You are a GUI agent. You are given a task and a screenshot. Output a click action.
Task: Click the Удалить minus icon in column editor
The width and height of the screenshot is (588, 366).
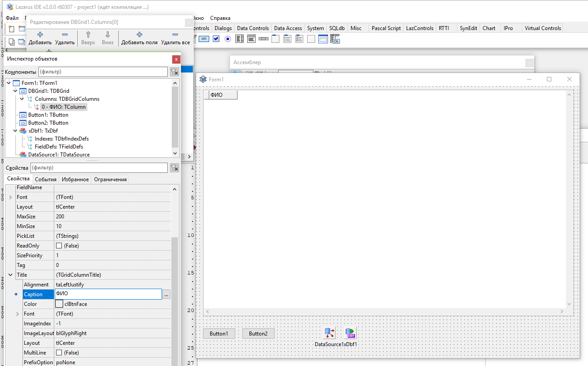pos(65,34)
